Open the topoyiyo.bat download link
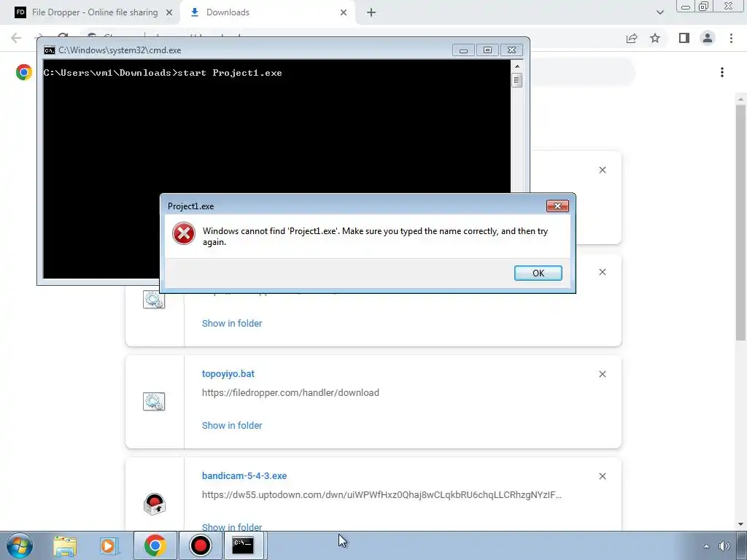The image size is (747, 560). coord(228,374)
